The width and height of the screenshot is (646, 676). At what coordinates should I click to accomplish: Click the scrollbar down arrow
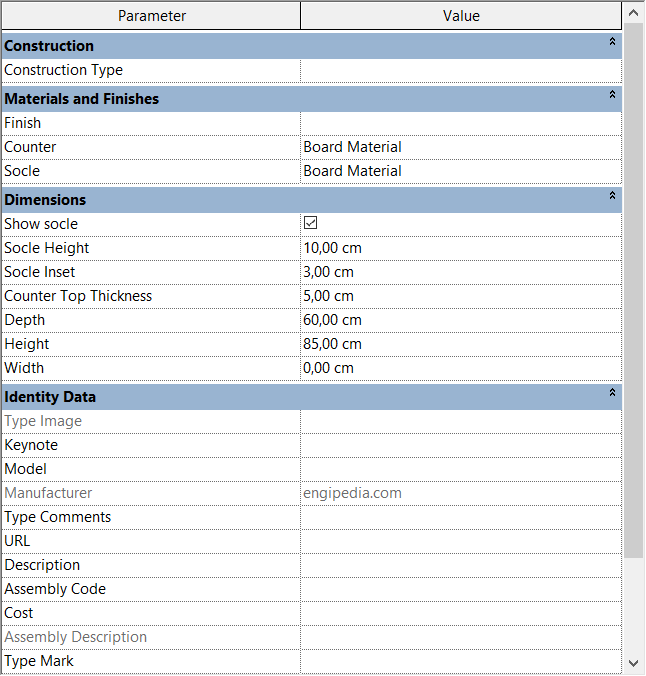click(x=633, y=663)
